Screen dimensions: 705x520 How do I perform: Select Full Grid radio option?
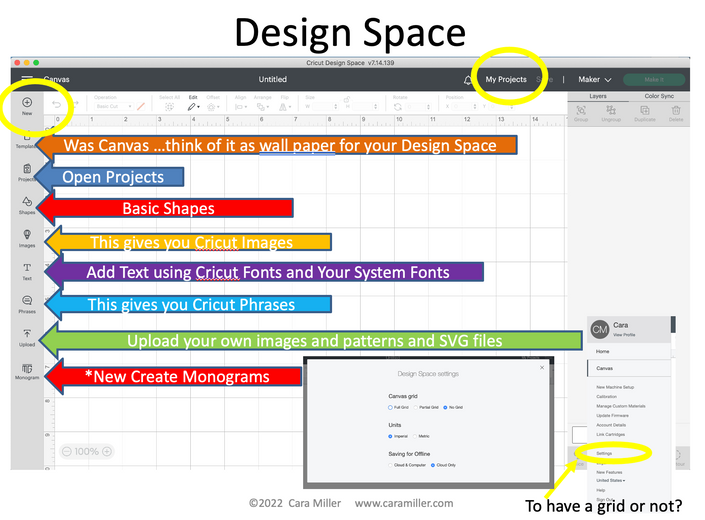[390, 407]
